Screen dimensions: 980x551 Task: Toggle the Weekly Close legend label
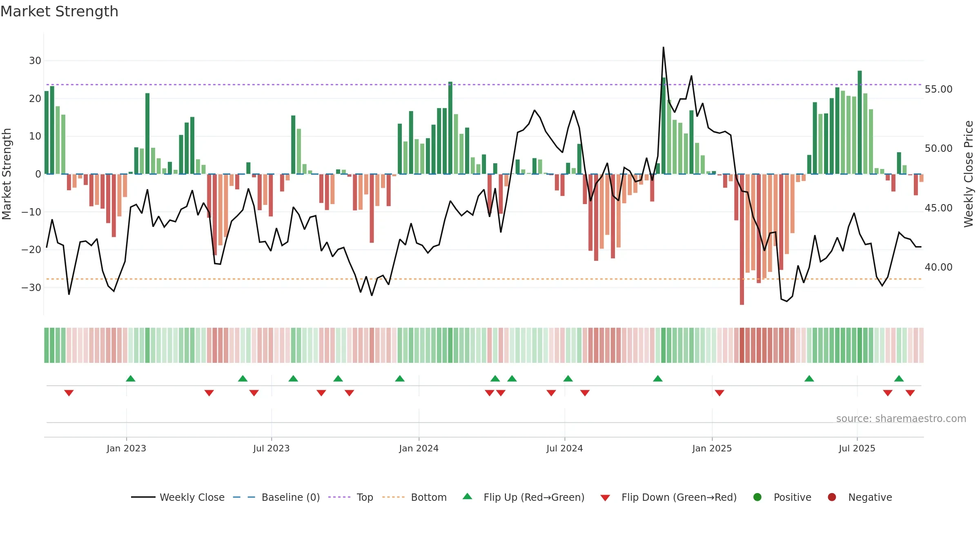pos(192,497)
